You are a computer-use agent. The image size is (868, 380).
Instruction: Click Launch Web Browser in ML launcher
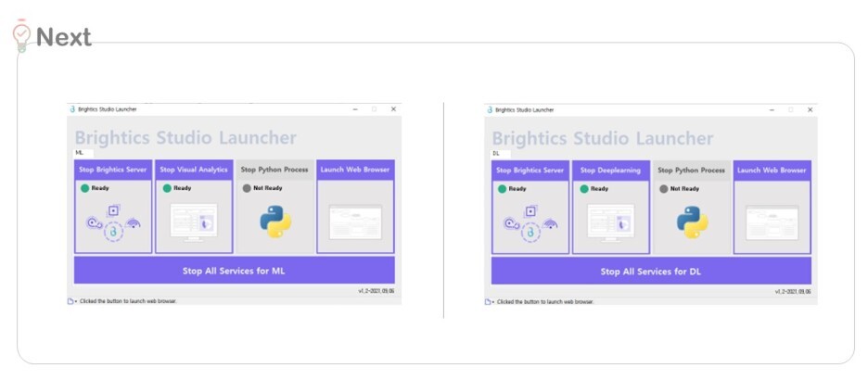[355, 170]
